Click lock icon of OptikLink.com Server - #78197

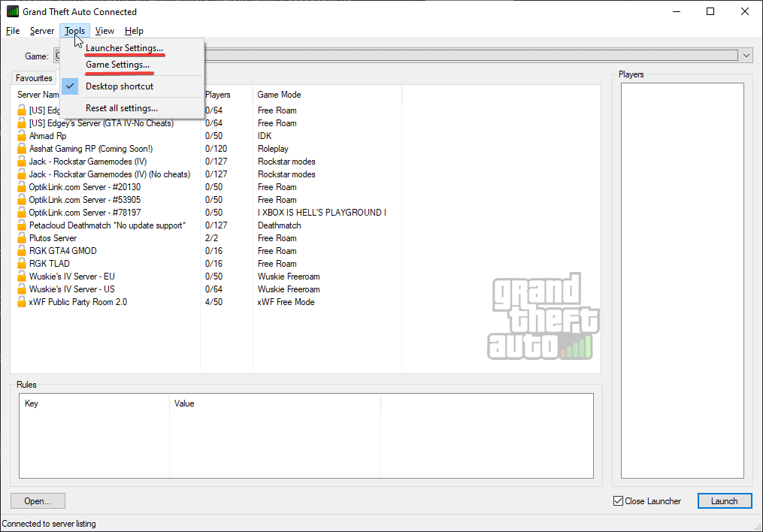coord(21,213)
